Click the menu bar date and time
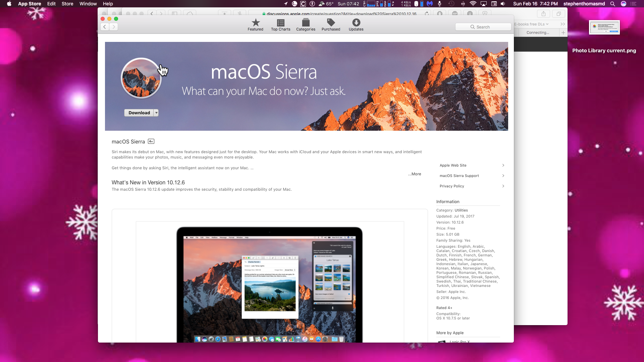Viewport: 644px width, 362px height. click(x=535, y=4)
